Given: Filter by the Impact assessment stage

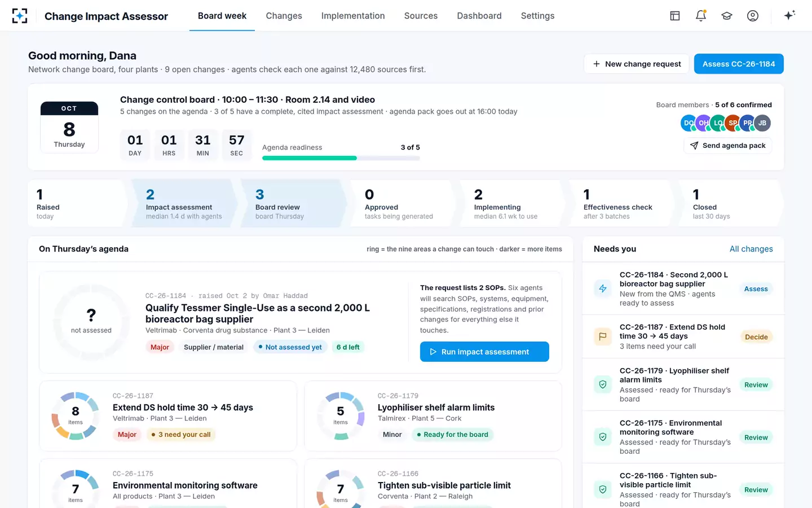Looking at the screenshot, I should tap(183, 203).
